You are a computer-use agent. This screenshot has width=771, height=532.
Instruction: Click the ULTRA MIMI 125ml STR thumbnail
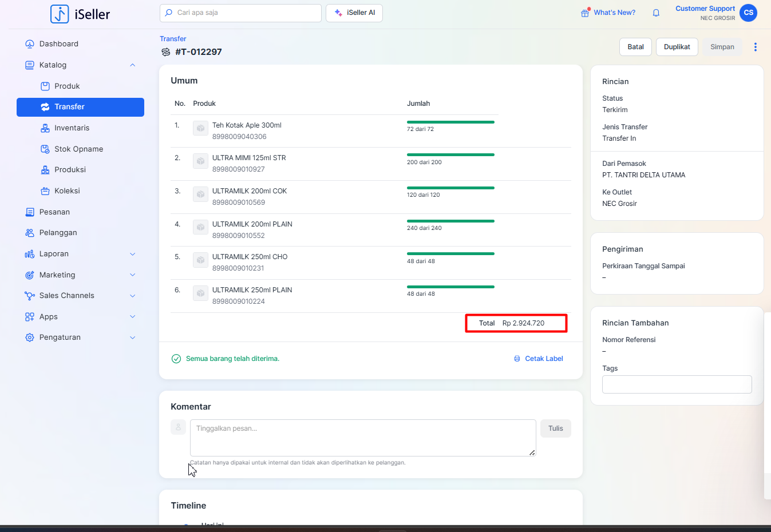click(200, 161)
